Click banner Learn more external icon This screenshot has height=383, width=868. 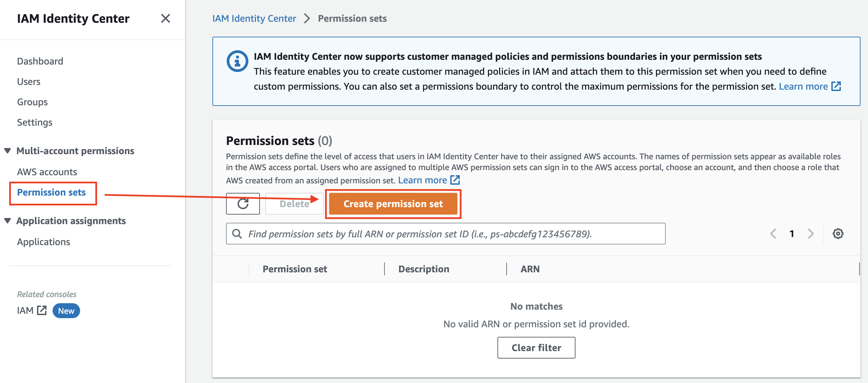836,86
